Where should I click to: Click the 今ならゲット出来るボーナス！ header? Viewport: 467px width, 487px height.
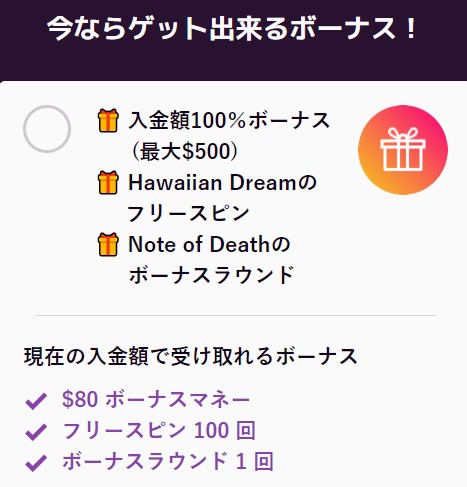click(232, 29)
